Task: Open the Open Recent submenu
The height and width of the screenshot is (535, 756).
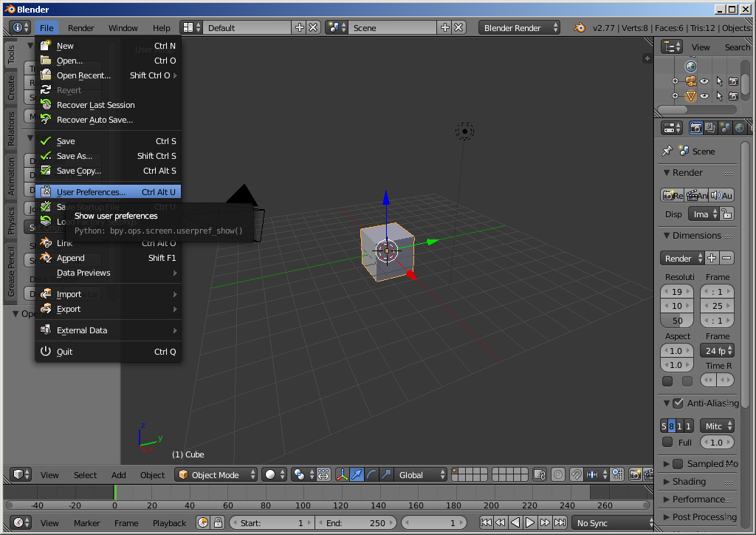Action: pyautogui.click(x=108, y=75)
